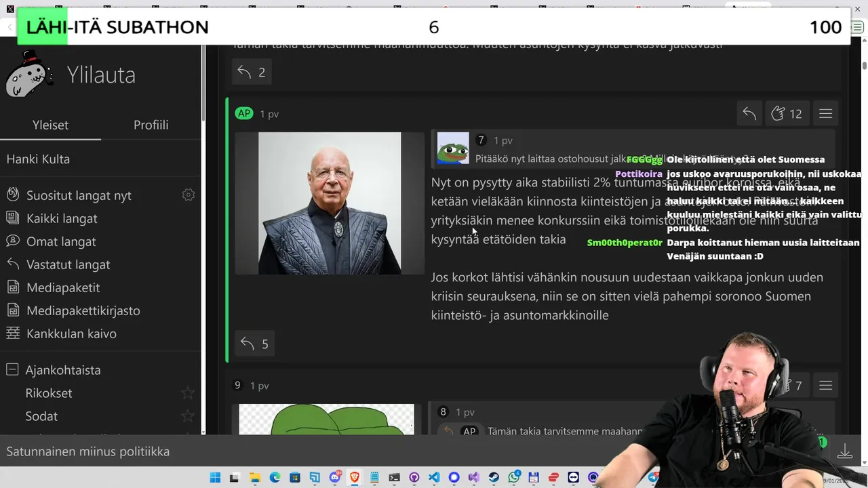Click the download icon in bottom bar

pos(845,451)
